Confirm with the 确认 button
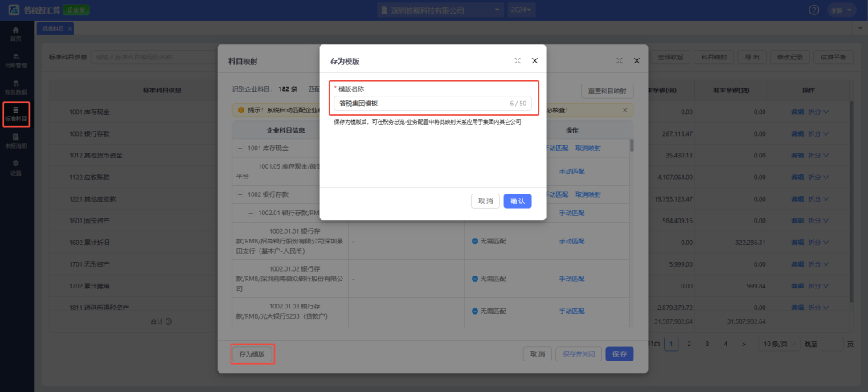 [518, 202]
